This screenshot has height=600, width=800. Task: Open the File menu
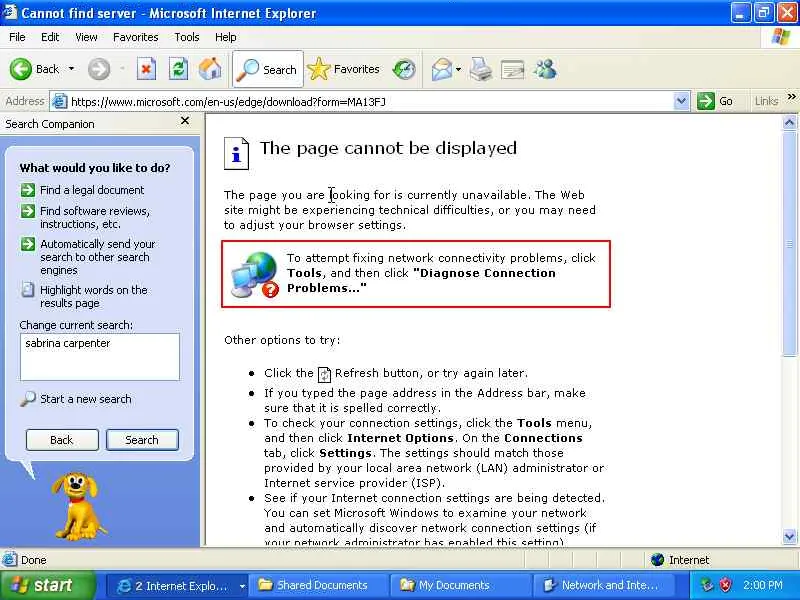17,37
